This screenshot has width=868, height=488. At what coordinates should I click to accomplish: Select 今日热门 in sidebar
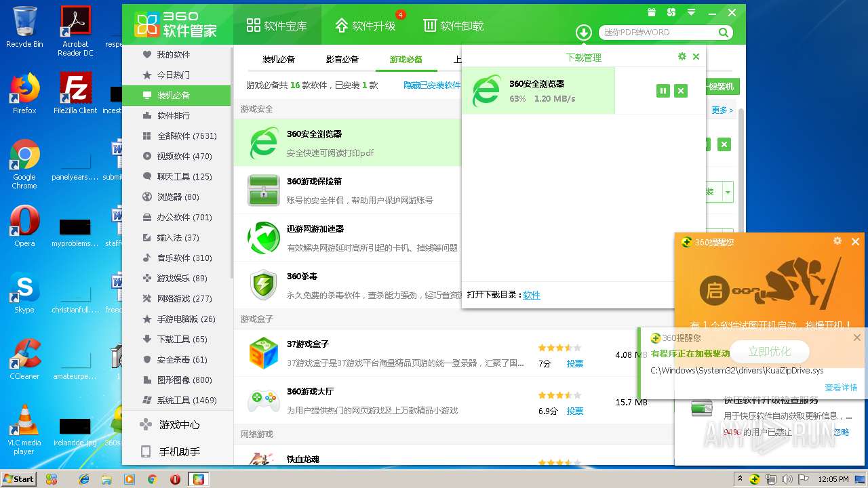pos(176,75)
